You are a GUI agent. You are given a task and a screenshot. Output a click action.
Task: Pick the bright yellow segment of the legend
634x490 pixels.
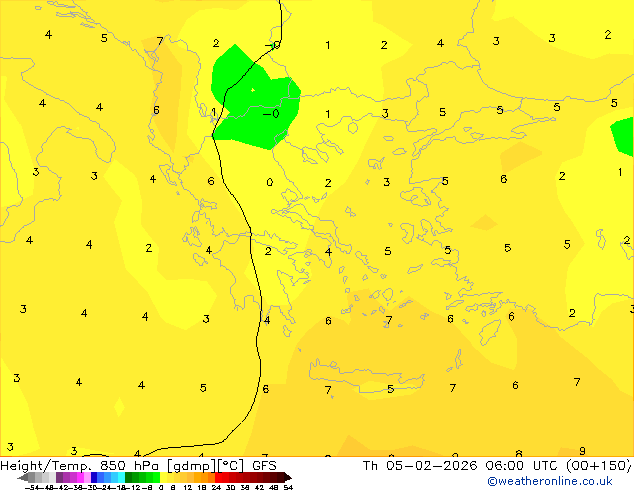point(164,477)
